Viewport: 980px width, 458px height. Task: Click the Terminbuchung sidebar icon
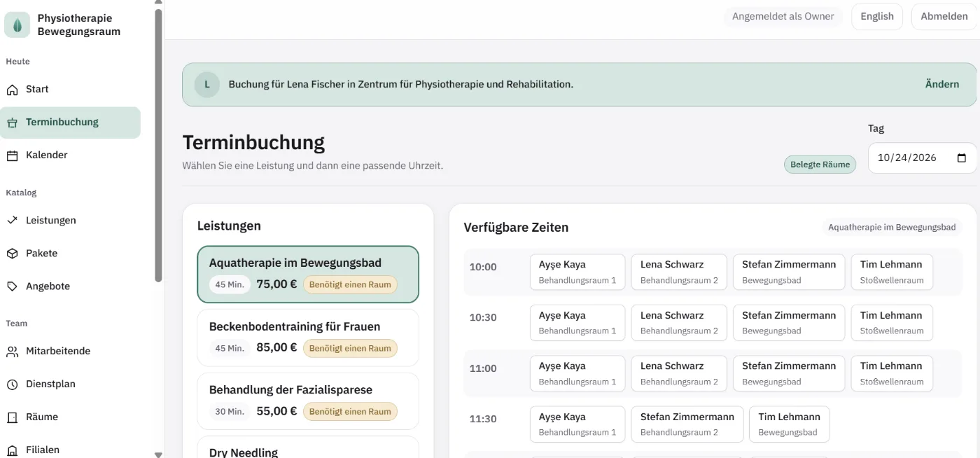click(x=12, y=123)
